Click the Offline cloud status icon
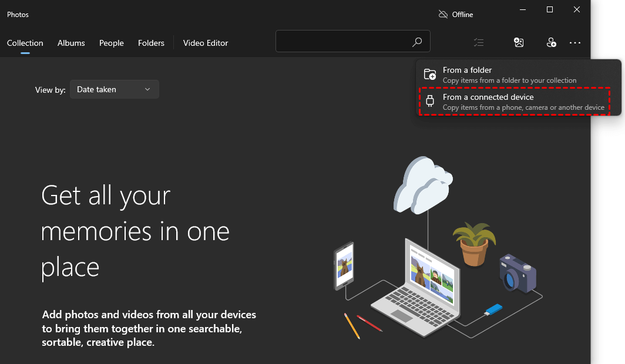The height and width of the screenshot is (364, 625). (443, 14)
